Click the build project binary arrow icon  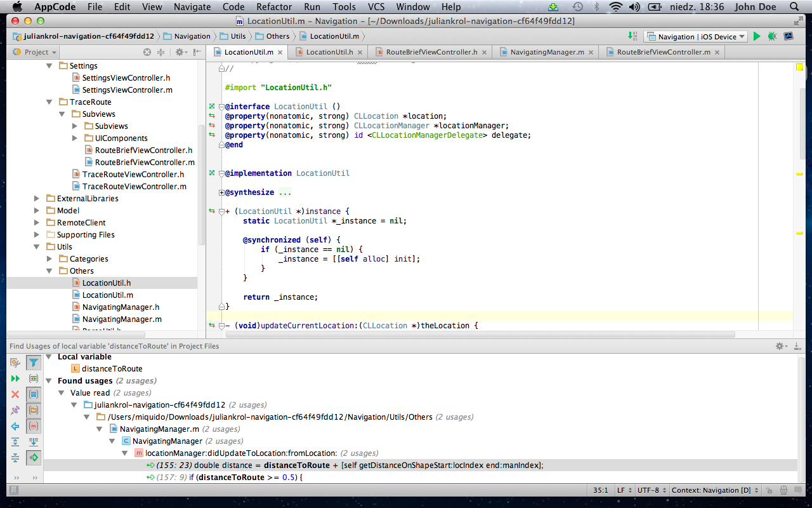pyautogui.click(x=632, y=37)
